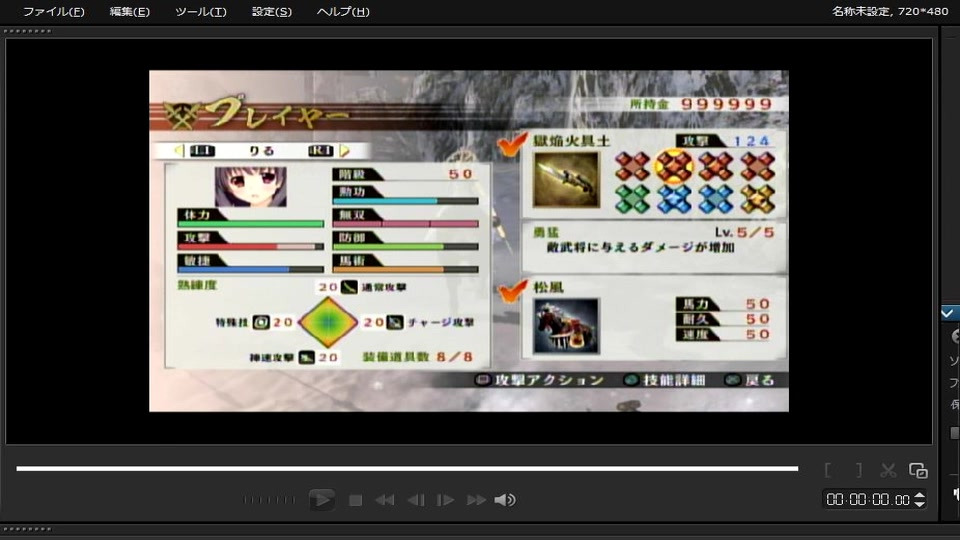The height and width of the screenshot is (540, 960).
Task: Click the Stop playback button
Action: (355, 500)
